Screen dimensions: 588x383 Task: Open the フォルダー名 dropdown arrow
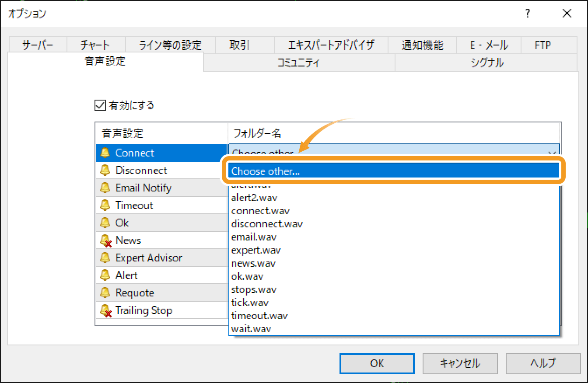point(552,153)
